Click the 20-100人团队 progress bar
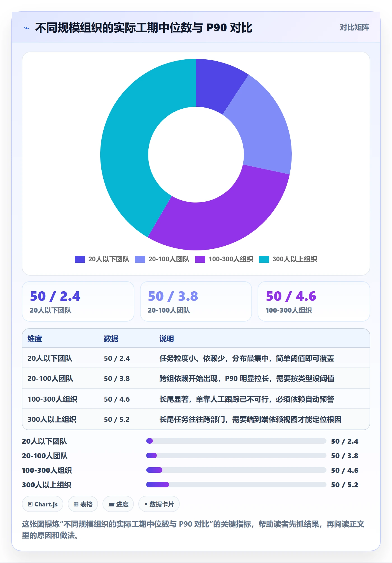This screenshot has height=563, width=392. point(236,455)
